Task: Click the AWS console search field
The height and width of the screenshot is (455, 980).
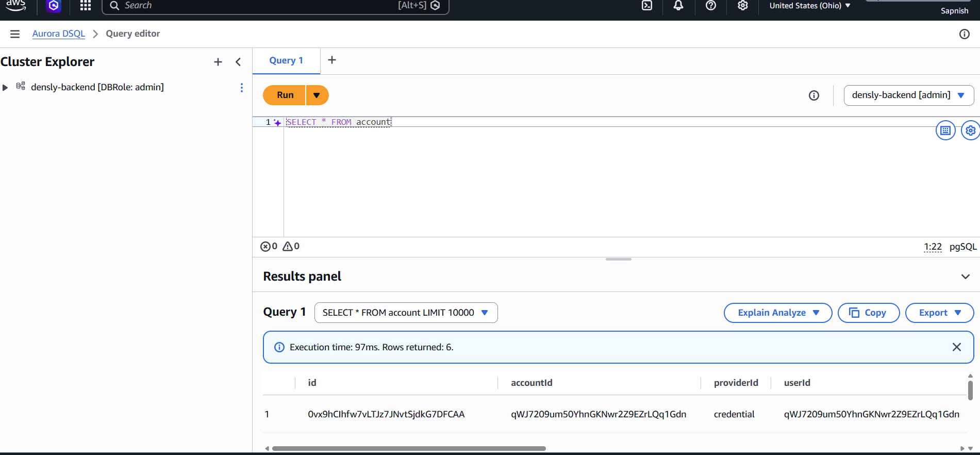Action: pos(275,6)
